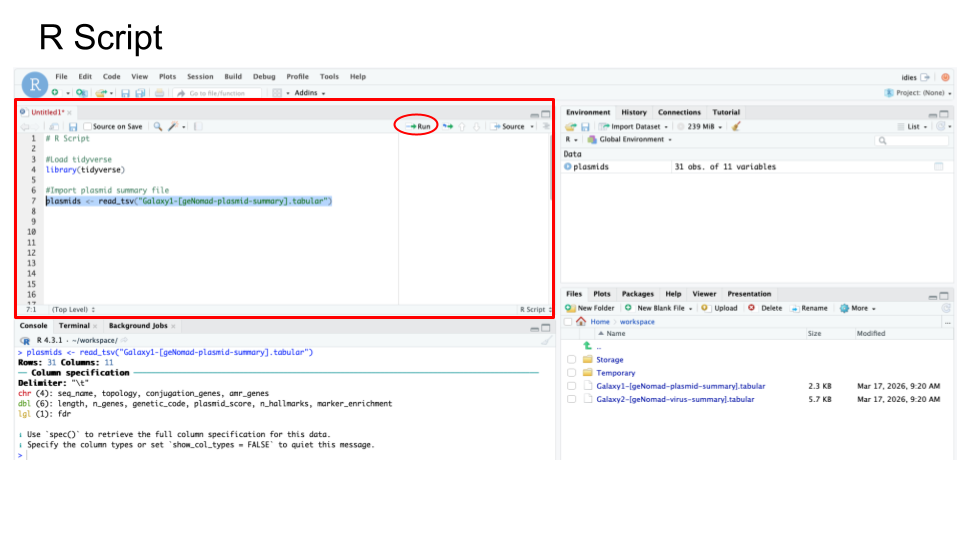
Task: Click the Source button in editor
Action: (511, 126)
